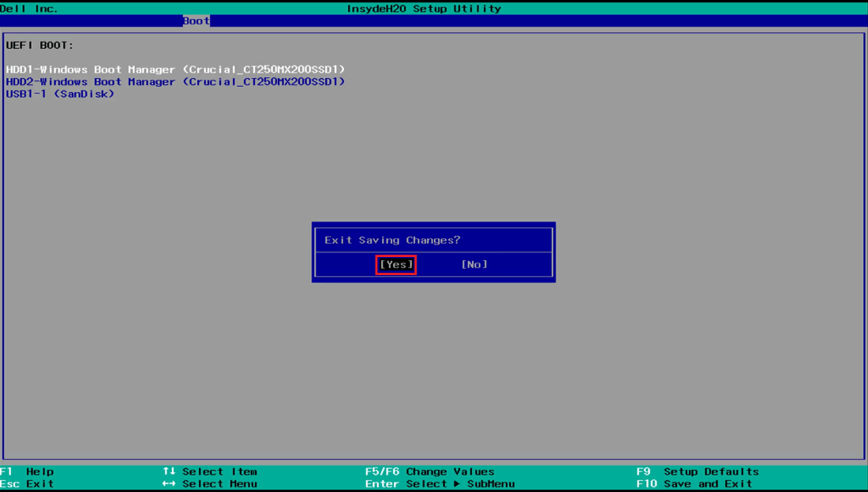Click the F9 Setup Defaults hint

pyautogui.click(x=698, y=471)
